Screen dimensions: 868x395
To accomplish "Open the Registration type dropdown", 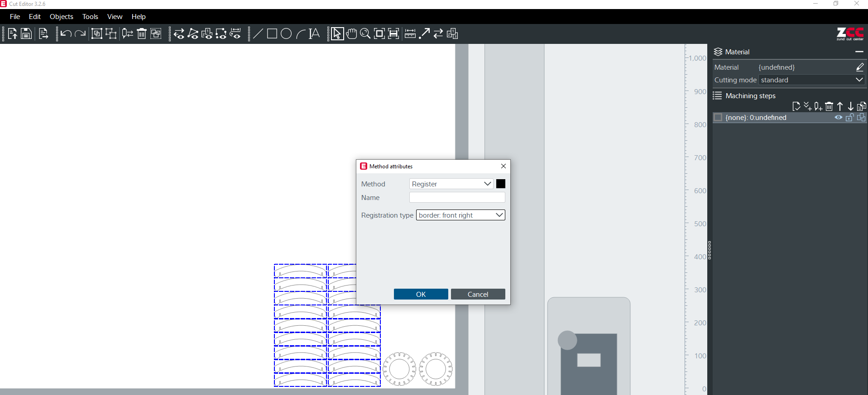I will [460, 215].
